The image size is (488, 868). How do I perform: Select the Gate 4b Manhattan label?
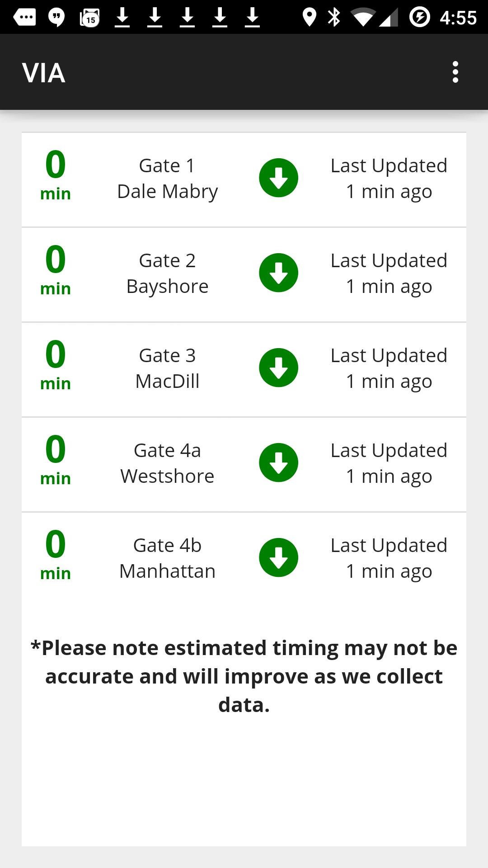point(167,558)
